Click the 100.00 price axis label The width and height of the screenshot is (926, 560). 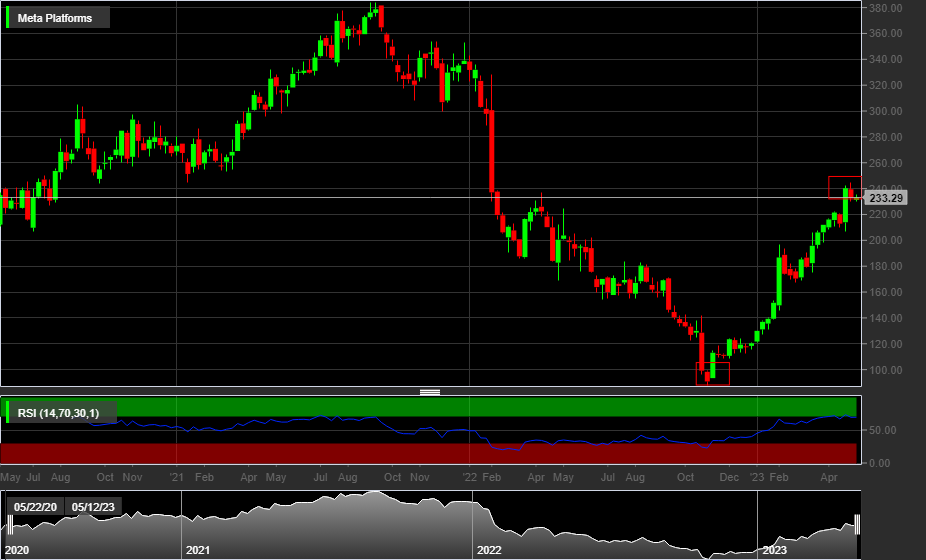[x=885, y=370]
